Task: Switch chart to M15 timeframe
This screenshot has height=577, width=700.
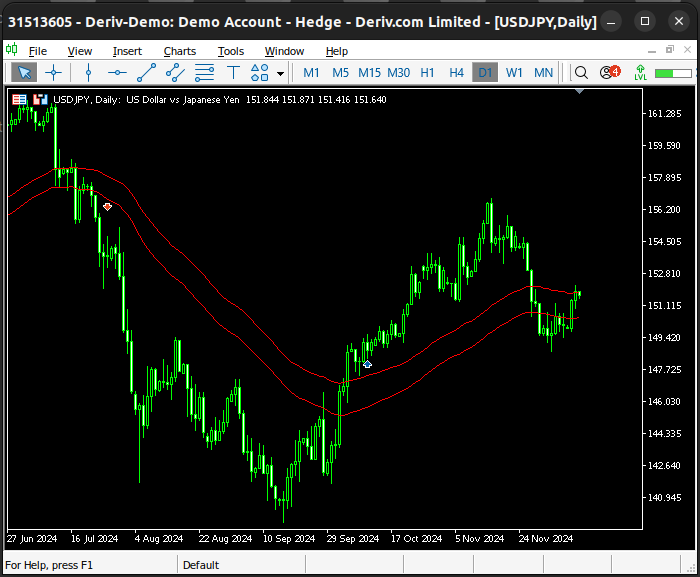Action: point(369,72)
